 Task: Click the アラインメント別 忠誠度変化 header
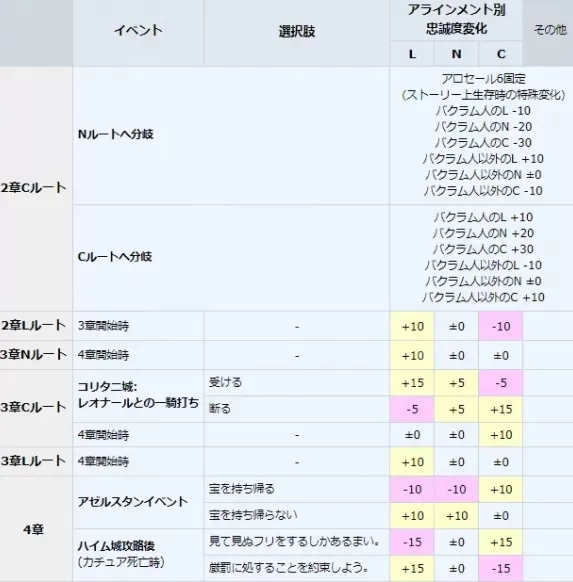456,19
